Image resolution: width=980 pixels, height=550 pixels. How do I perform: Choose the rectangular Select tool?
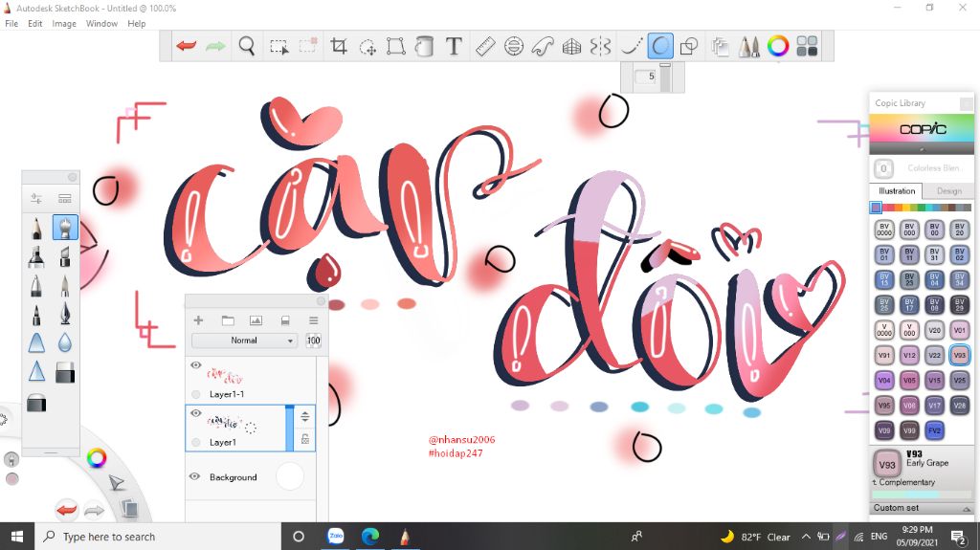pos(278,46)
